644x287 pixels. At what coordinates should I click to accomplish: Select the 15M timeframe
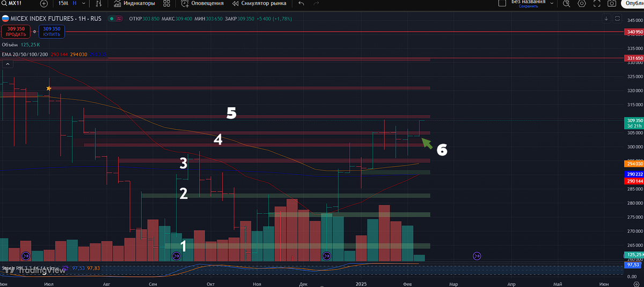63,3
